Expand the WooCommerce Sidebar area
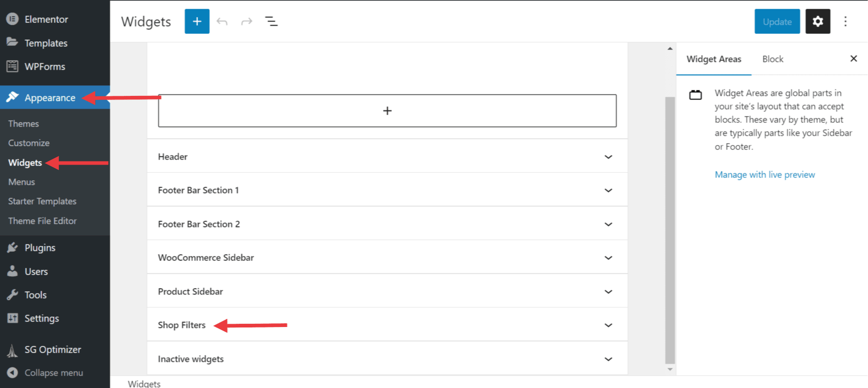The image size is (868, 388). point(608,258)
